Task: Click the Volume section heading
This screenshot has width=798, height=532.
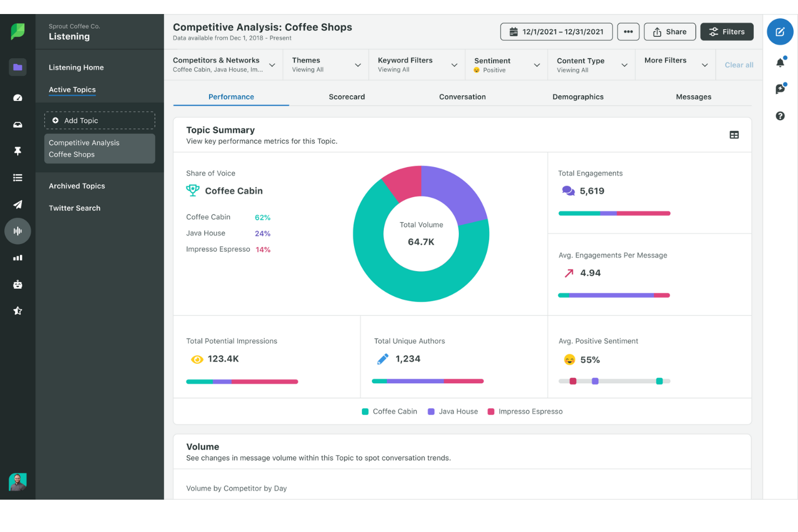Action: pyautogui.click(x=203, y=447)
